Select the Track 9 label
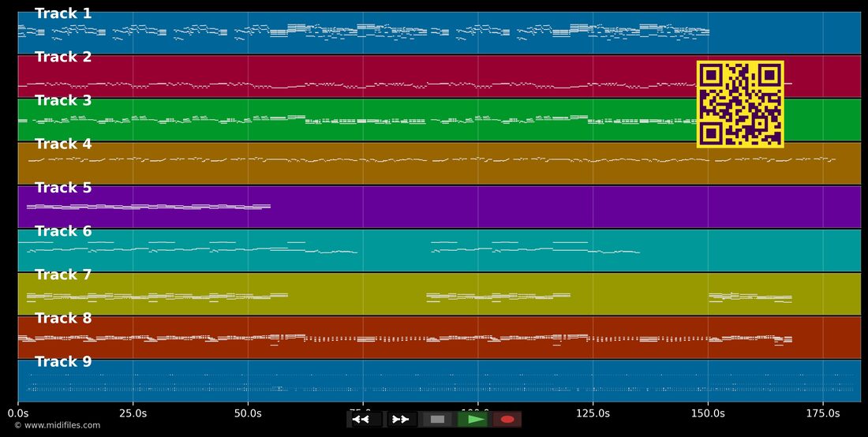The image size is (868, 437). [63, 362]
